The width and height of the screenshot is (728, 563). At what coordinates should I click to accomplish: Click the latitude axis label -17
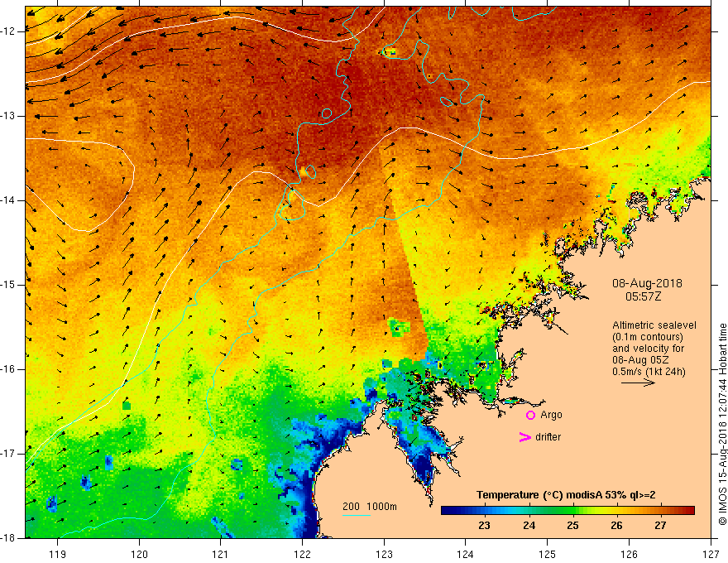tap(9, 454)
